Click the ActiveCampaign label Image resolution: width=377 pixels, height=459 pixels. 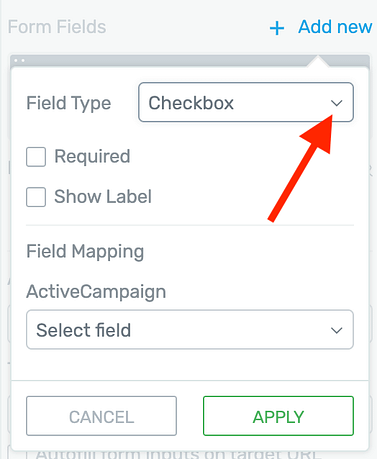(x=96, y=292)
